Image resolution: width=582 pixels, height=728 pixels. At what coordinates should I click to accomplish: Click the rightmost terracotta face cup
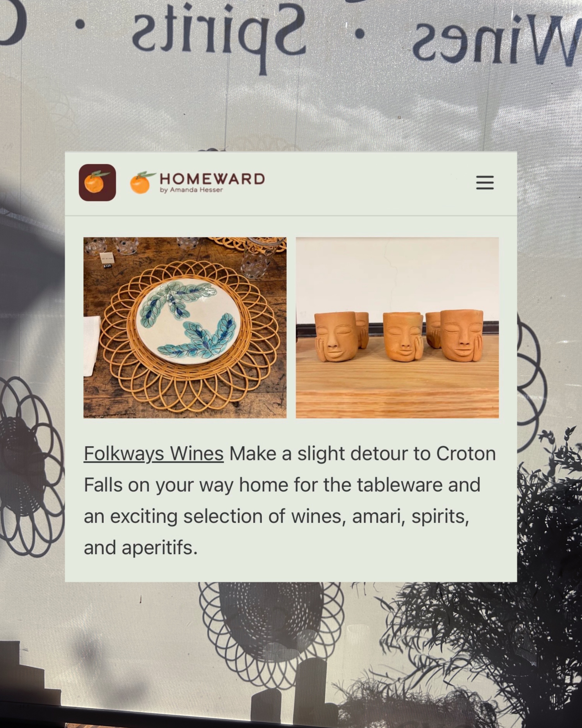point(462,336)
